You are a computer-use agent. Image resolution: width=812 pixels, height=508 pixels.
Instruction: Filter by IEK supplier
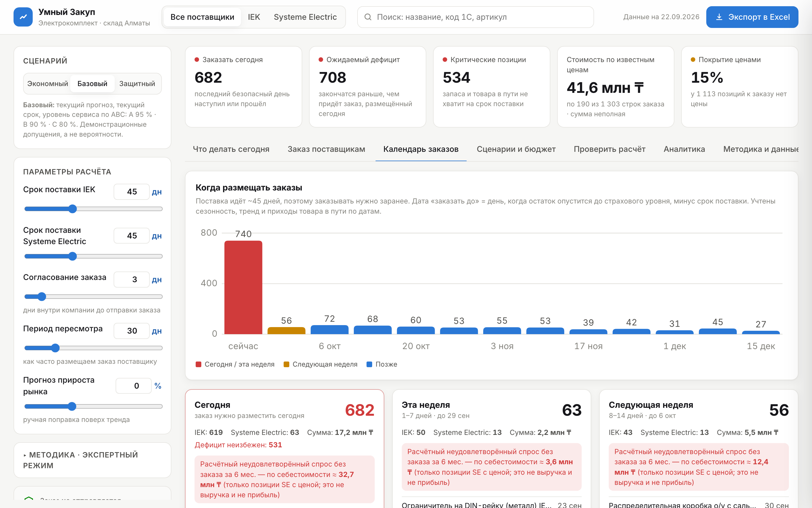[x=254, y=17]
